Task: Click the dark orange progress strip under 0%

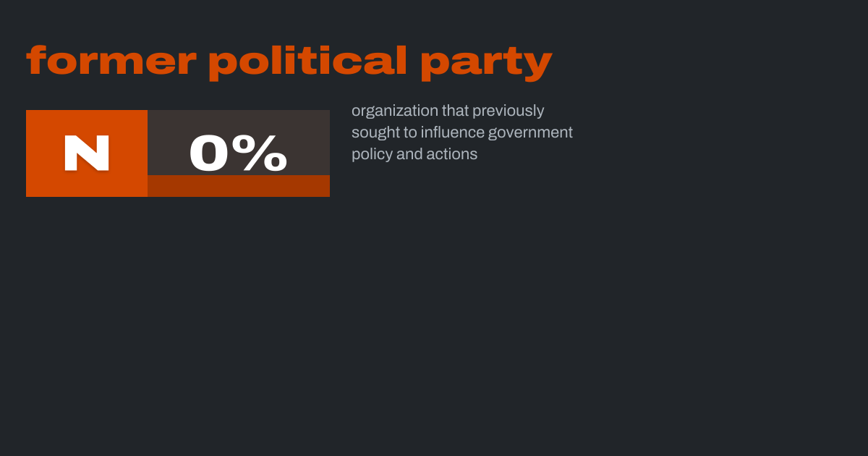Action: pyautogui.click(x=239, y=186)
